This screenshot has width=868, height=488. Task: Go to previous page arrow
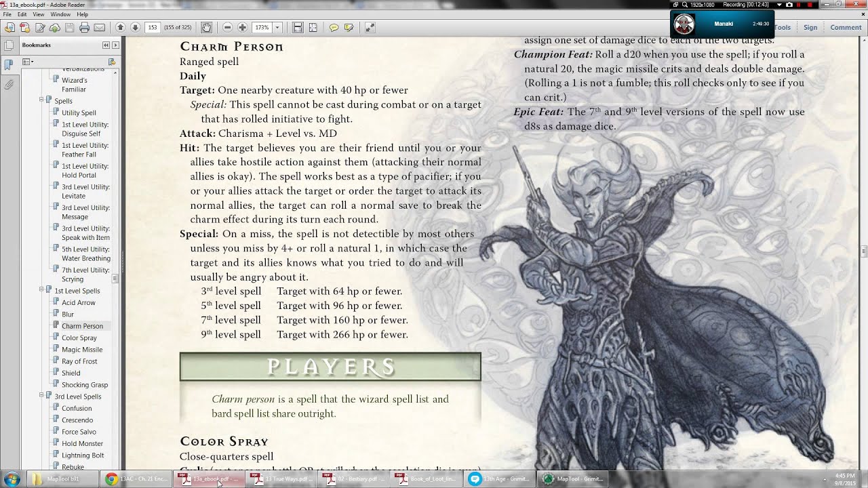click(x=120, y=28)
